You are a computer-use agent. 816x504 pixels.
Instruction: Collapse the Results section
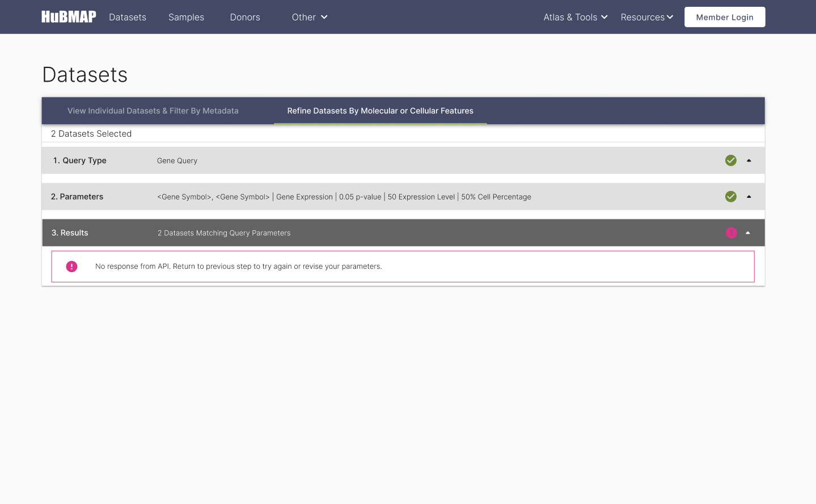tap(747, 232)
